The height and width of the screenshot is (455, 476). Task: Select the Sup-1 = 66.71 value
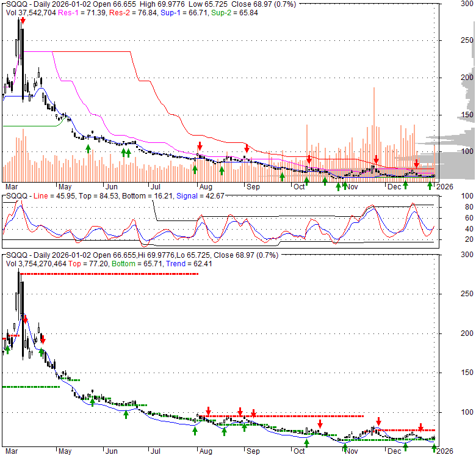(184, 13)
